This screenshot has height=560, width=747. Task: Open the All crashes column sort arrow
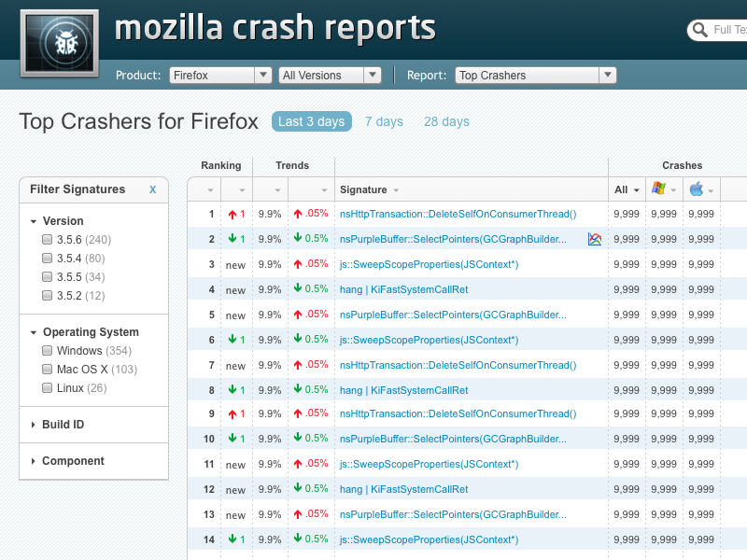pyautogui.click(x=637, y=190)
